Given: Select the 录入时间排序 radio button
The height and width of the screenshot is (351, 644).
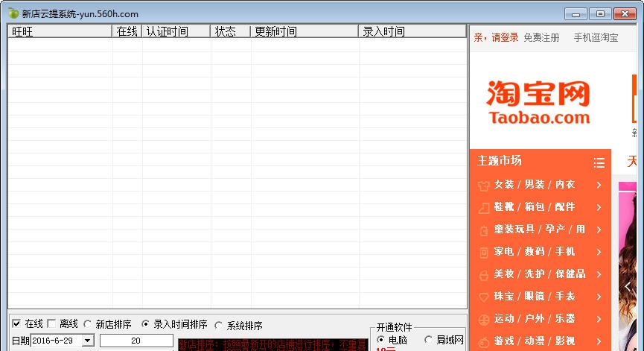Looking at the screenshot, I should click(x=145, y=324).
